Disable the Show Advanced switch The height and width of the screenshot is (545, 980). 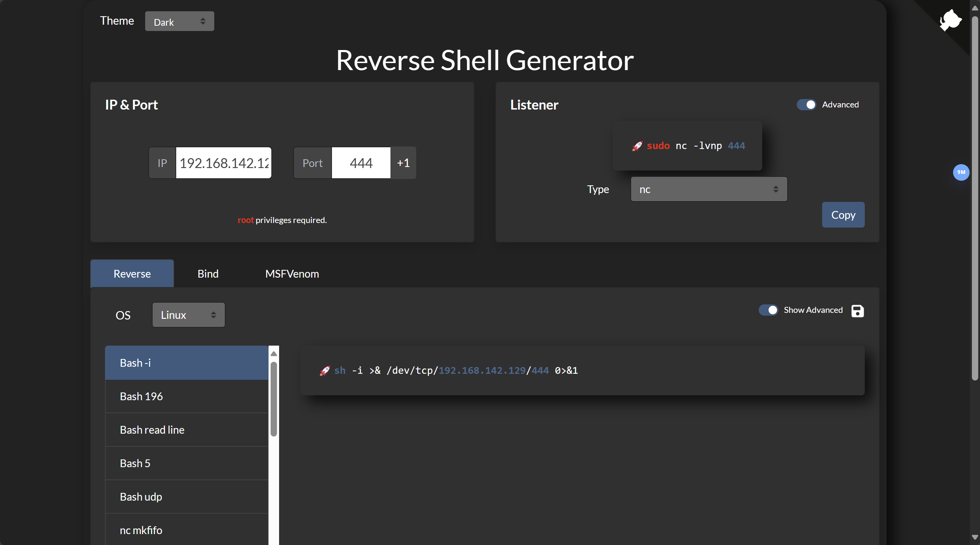click(768, 310)
